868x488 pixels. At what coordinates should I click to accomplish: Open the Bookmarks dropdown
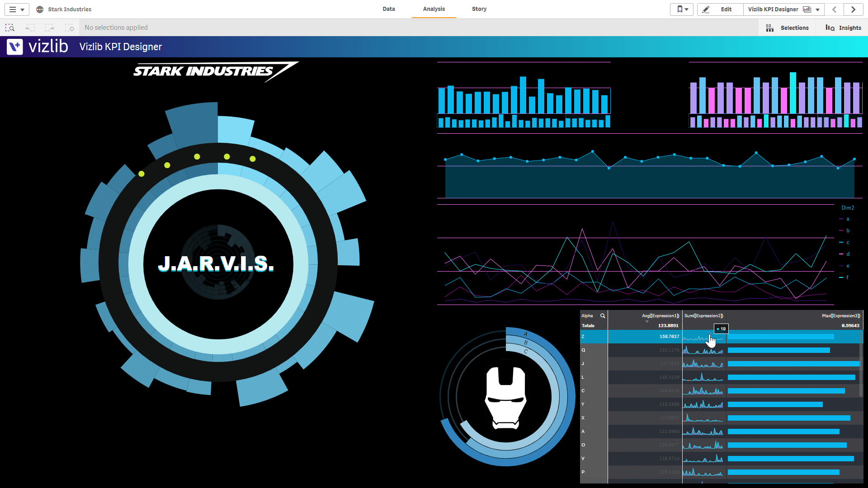pos(682,9)
